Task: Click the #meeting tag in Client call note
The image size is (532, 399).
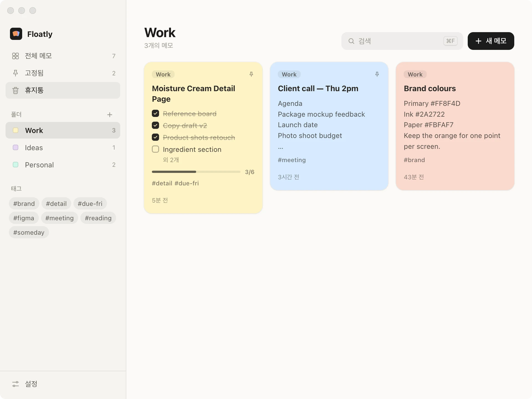Action: click(x=292, y=160)
